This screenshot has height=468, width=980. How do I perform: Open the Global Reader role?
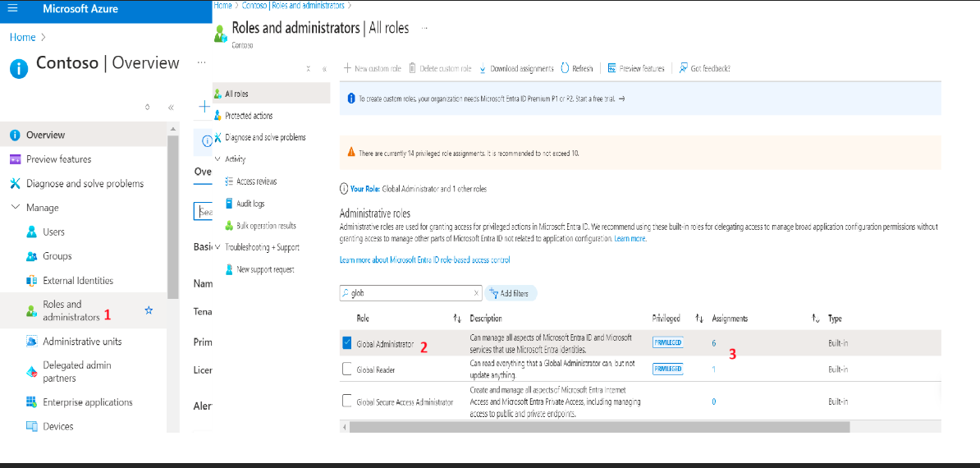click(x=376, y=370)
